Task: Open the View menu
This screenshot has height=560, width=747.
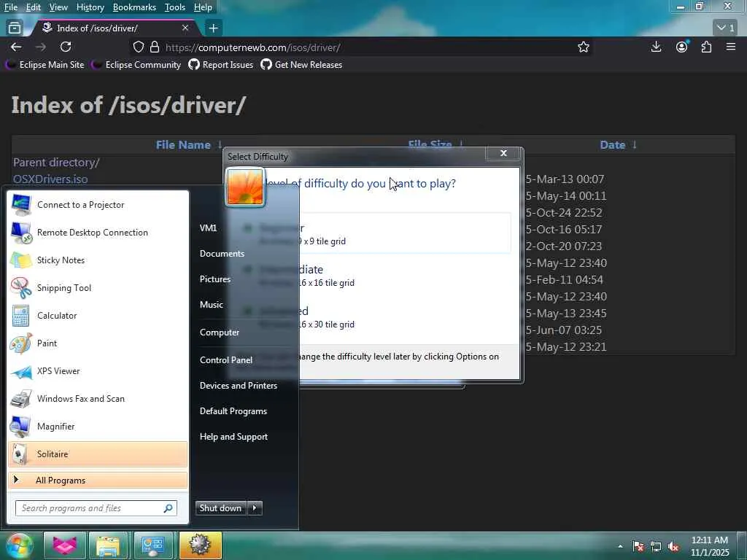Action: click(x=58, y=7)
